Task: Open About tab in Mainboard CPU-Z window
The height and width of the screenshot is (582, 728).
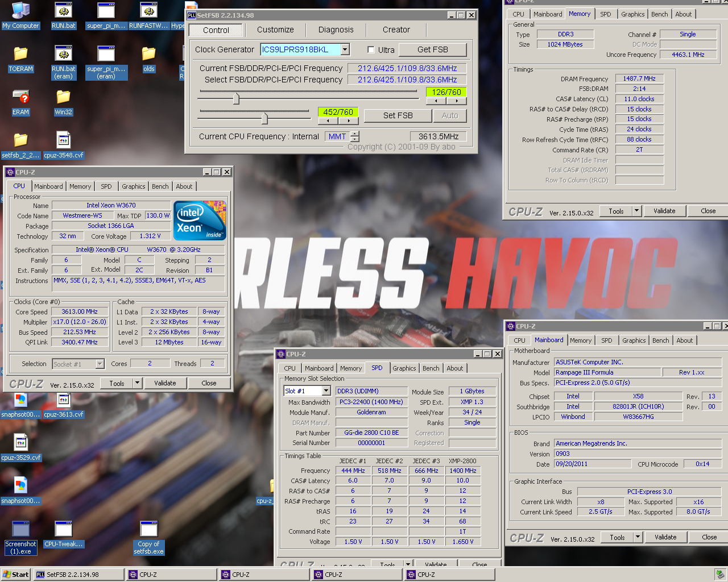Action: pos(685,340)
